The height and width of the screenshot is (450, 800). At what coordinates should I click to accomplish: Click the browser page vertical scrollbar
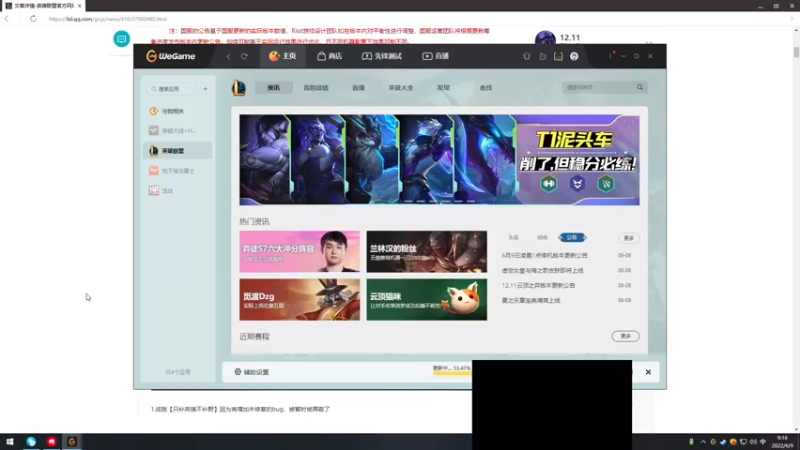(796, 52)
